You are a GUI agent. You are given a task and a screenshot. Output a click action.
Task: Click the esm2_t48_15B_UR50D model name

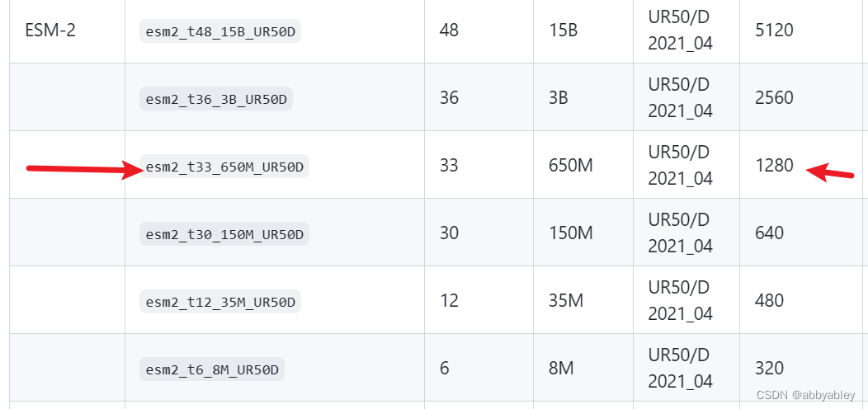[x=220, y=31]
